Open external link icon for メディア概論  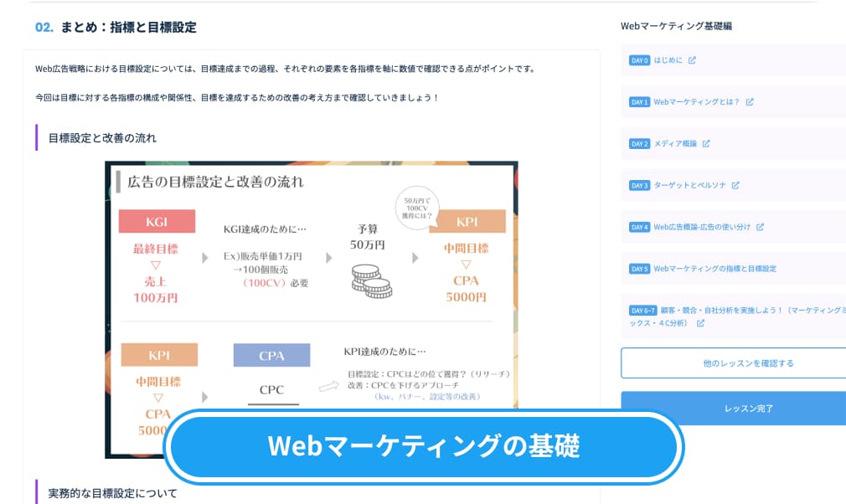[706, 143]
